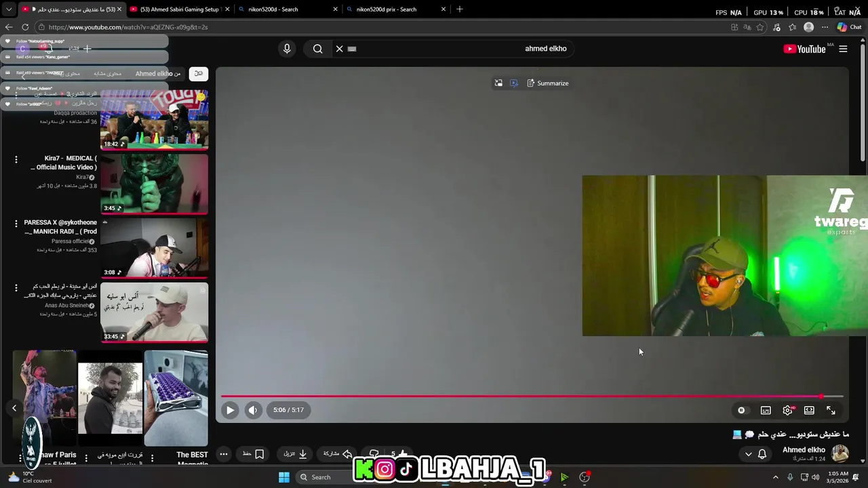Click the voice search microphone icon

tap(287, 49)
